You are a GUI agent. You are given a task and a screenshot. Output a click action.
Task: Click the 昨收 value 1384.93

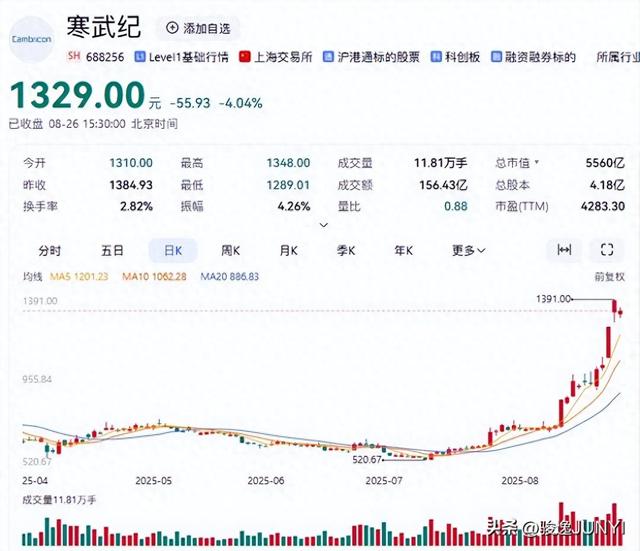click(x=131, y=185)
